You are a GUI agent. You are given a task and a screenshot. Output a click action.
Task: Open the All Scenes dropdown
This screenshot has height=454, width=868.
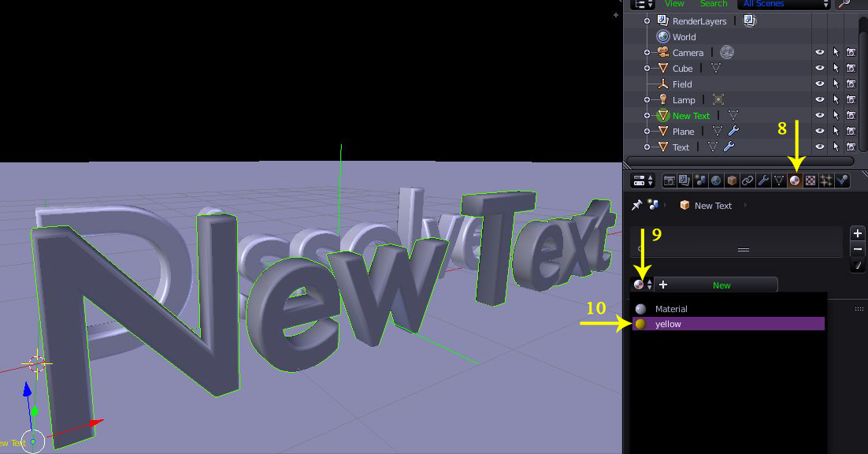784,5
